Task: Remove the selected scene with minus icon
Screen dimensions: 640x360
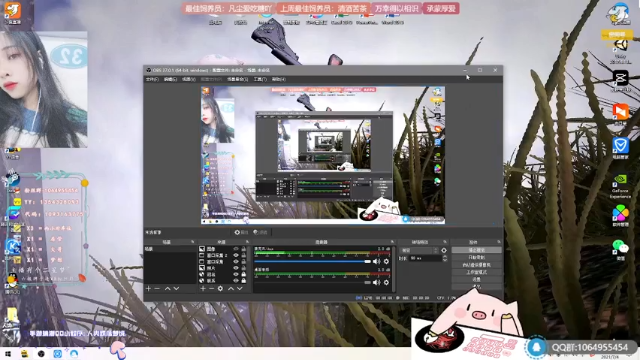Action: pos(157,289)
